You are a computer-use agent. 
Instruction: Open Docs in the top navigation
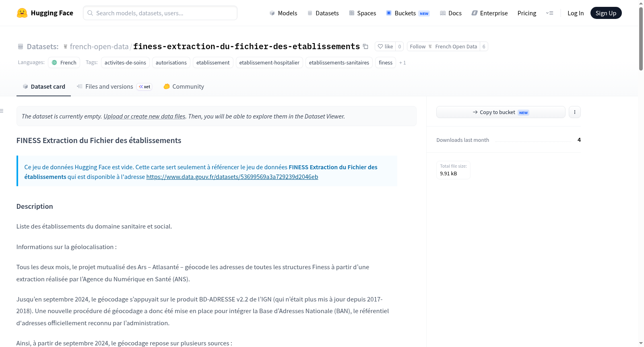(x=451, y=13)
